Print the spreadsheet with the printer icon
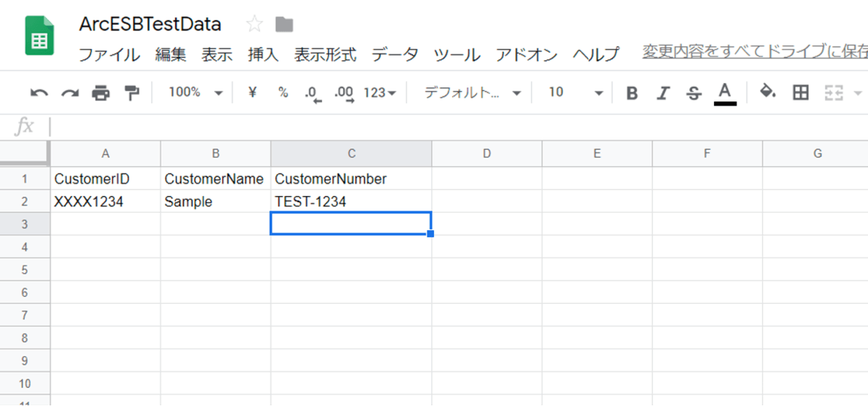This screenshot has height=406, width=868. tap(101, 93)
